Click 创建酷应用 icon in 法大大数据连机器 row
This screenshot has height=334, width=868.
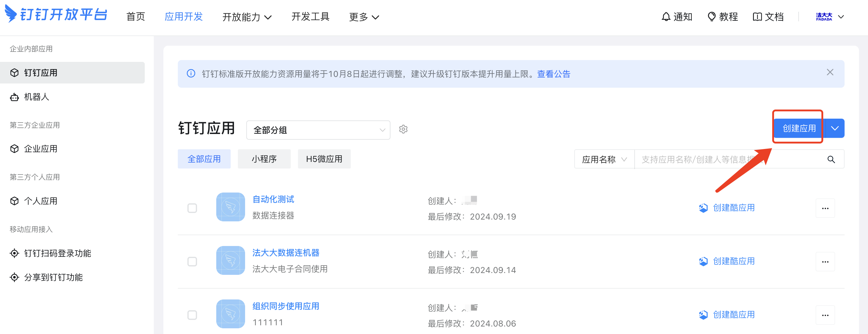click(703, 261)
